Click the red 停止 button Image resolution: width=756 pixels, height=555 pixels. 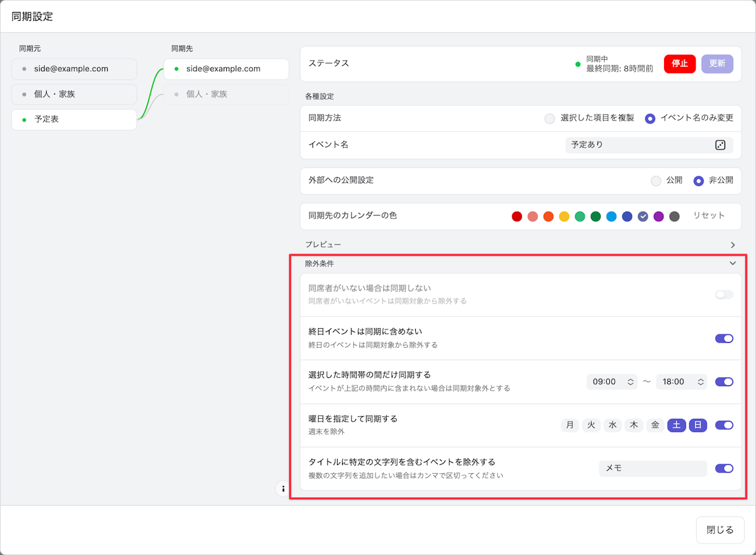[680, 64]
